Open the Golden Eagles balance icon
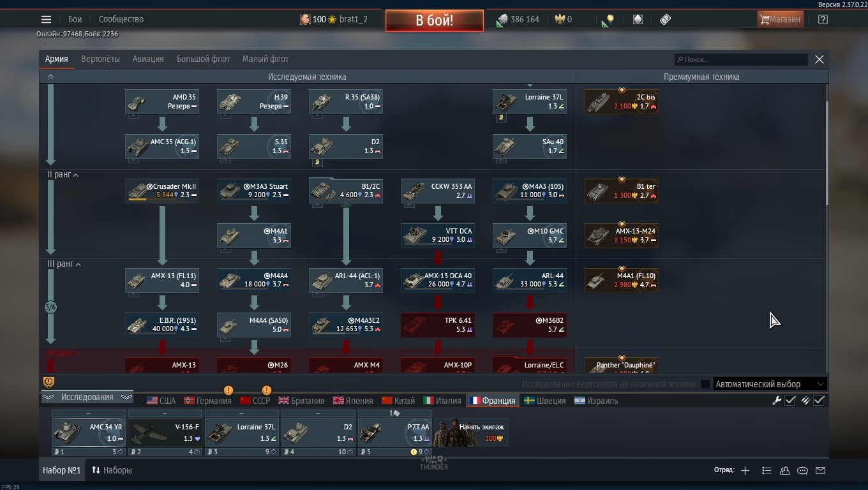Image resolution: width=868 pixels, height=490 pixels. [559, 19]
